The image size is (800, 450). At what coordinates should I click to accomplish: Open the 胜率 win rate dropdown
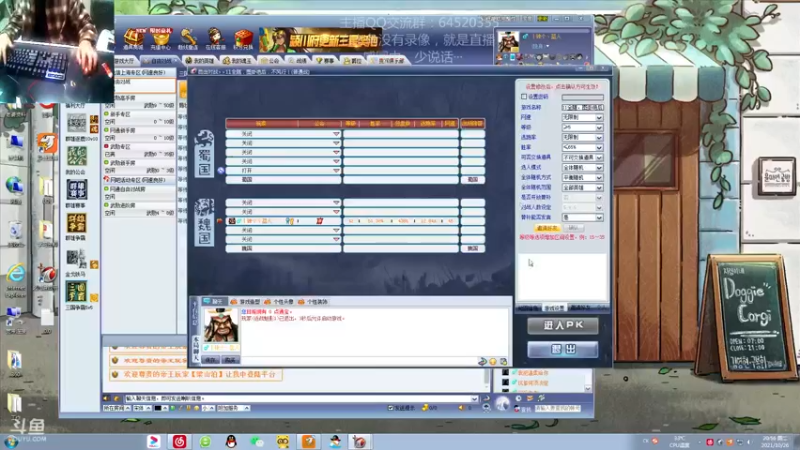(x=583, y=147)
